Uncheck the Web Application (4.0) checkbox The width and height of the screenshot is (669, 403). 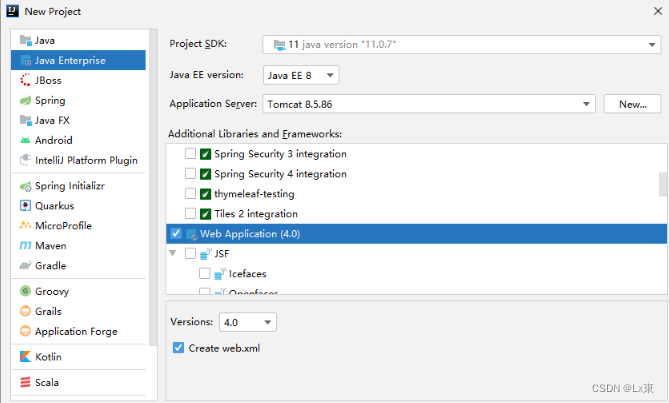176,233
